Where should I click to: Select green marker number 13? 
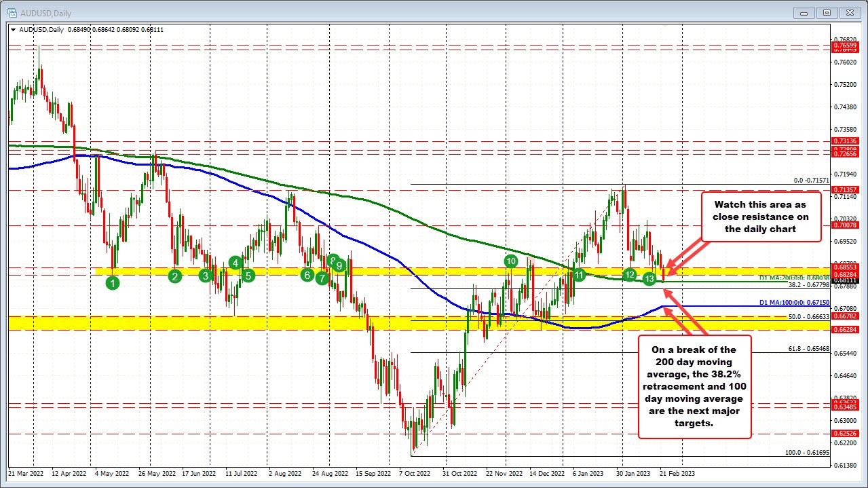click(649, 279)
